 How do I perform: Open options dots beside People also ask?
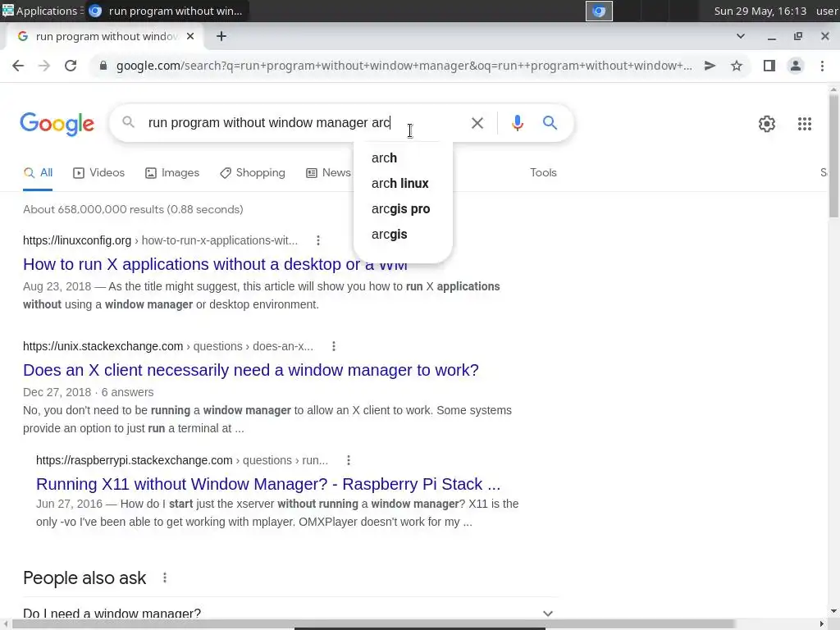tap(165, 577)
